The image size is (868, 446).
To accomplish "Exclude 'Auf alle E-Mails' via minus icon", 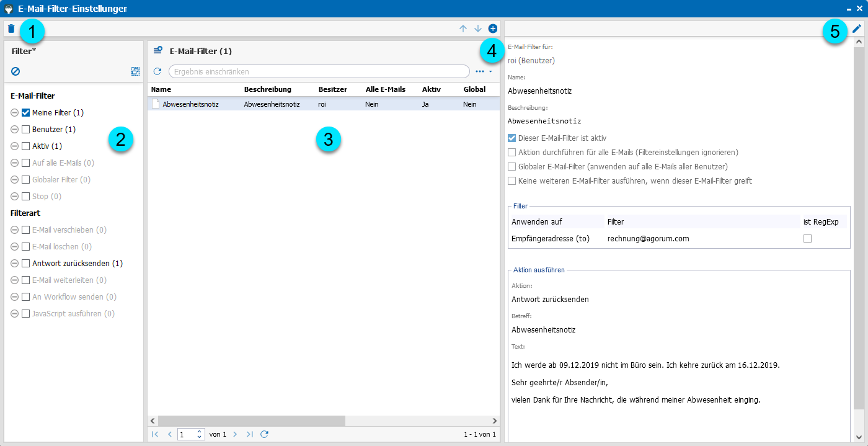I will [15, 163].
